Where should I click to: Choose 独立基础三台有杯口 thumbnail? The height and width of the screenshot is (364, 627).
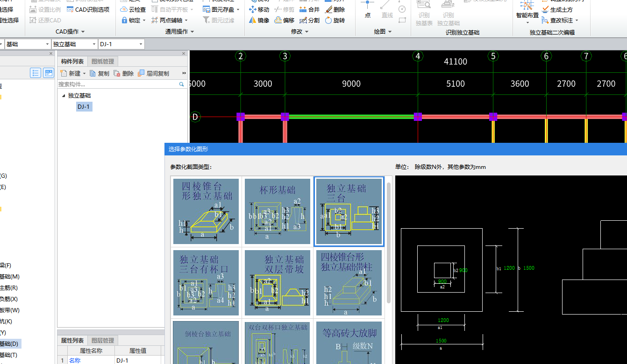point(206,283)
